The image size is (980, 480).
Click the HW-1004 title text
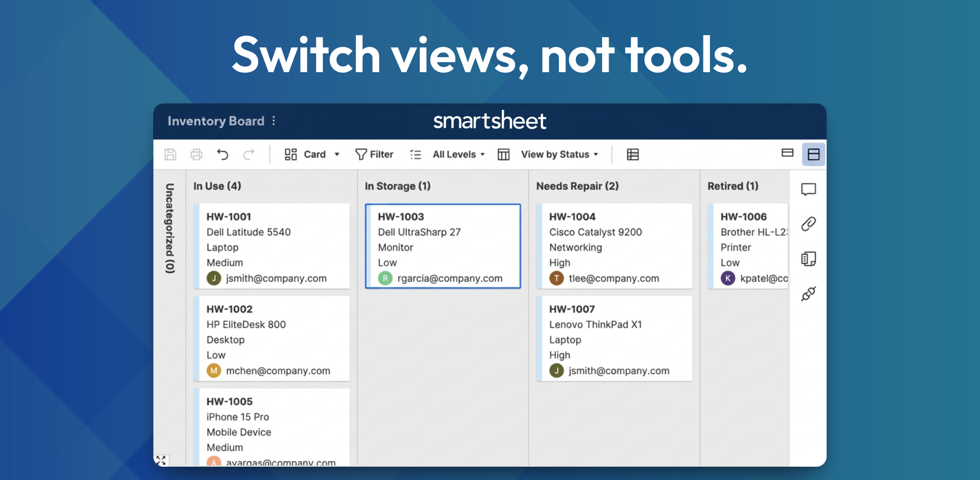[572, 217]
